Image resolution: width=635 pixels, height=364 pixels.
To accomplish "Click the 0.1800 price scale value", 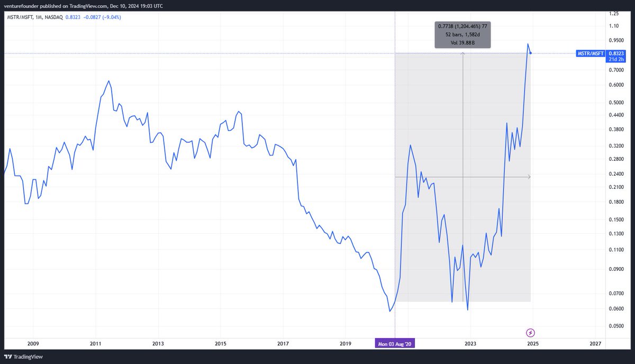I will coord(617,202).
